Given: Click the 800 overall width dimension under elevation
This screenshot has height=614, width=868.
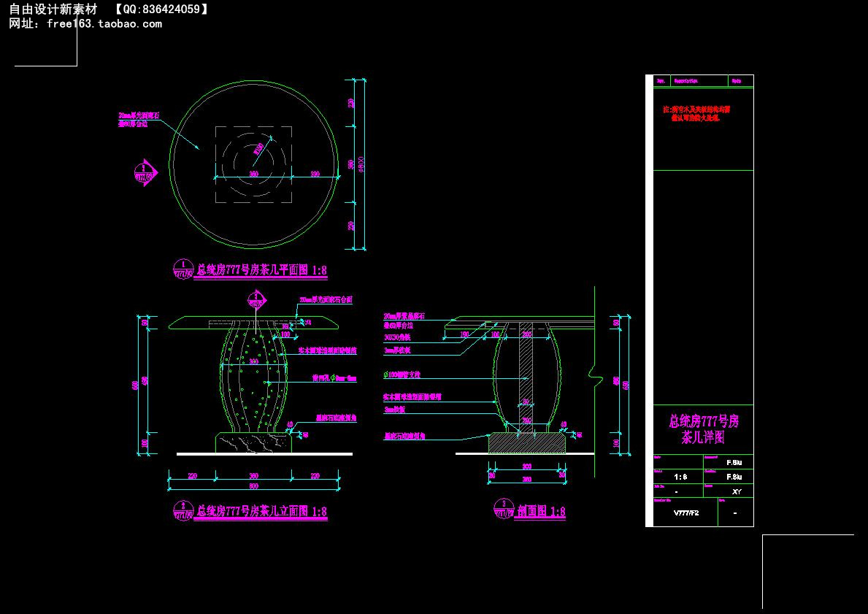Looking at the screenshot, I should point(253,486).
